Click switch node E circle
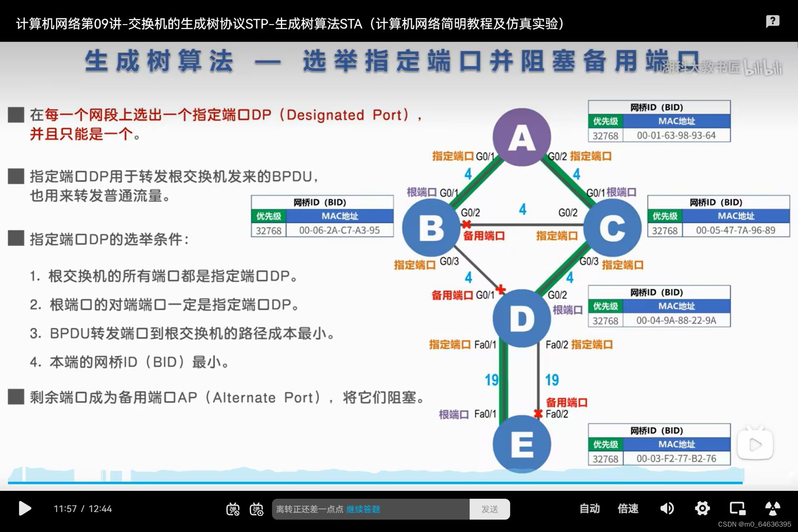Viewport: 798px width, 532px height. 522,444
